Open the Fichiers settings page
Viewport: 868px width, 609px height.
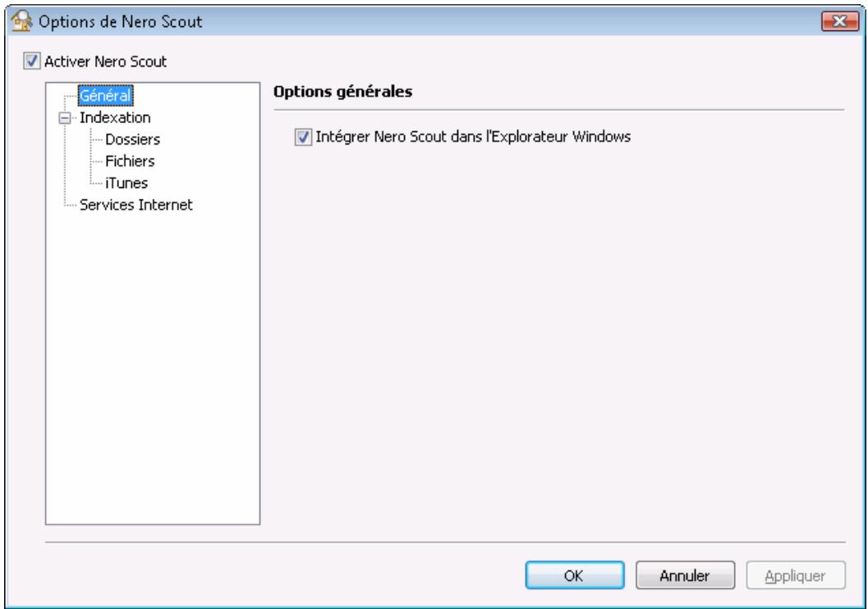[130, 161]
